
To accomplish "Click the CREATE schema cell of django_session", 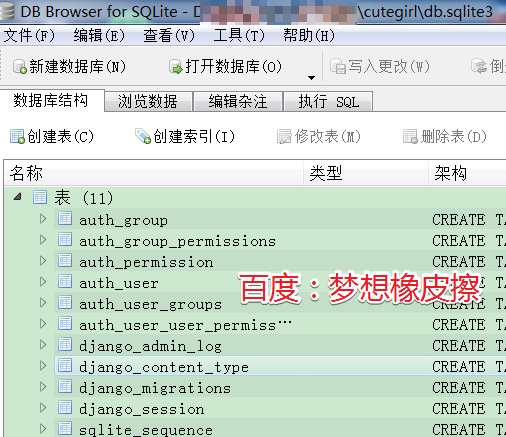I will pyautogui.click(x=469, y=409).
